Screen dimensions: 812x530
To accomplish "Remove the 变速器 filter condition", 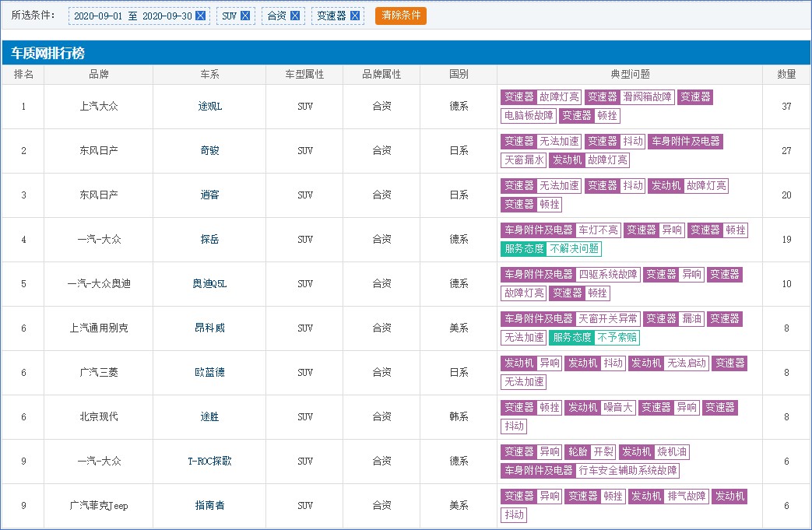I will pos(355,16).
